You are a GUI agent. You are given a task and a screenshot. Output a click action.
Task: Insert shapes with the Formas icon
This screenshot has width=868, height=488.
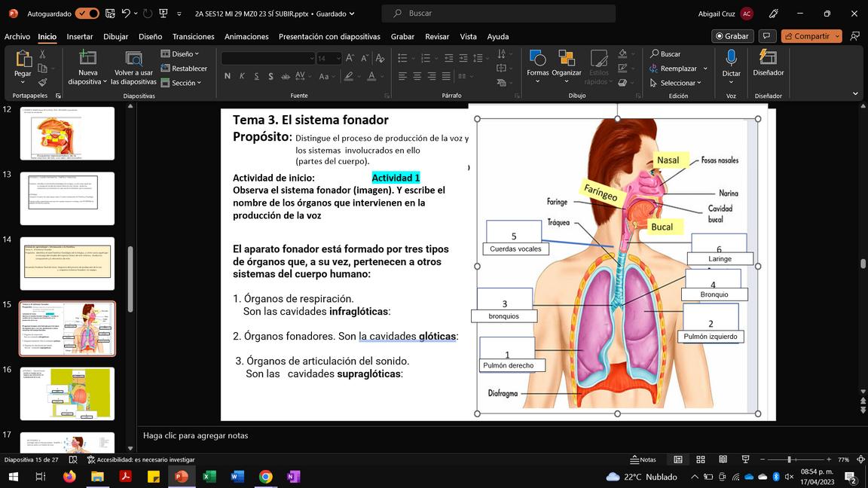pos(537,59)
